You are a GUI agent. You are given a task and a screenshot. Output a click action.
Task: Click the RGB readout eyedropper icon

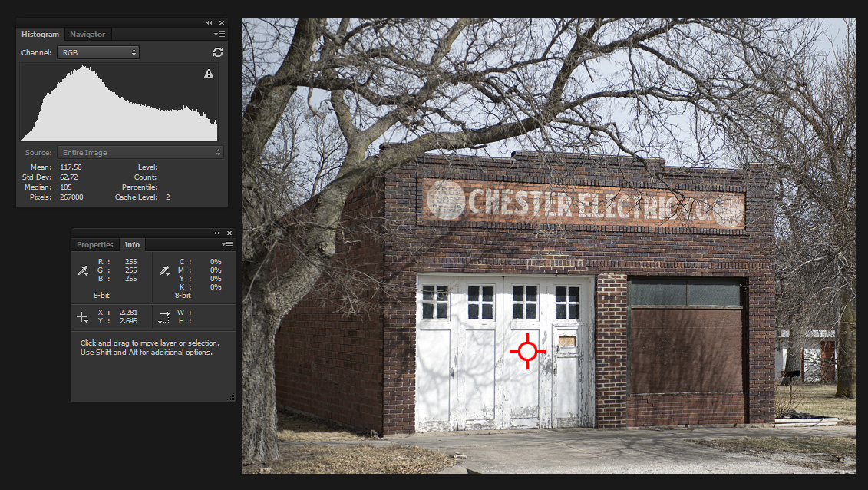click(x=83, y=271)
